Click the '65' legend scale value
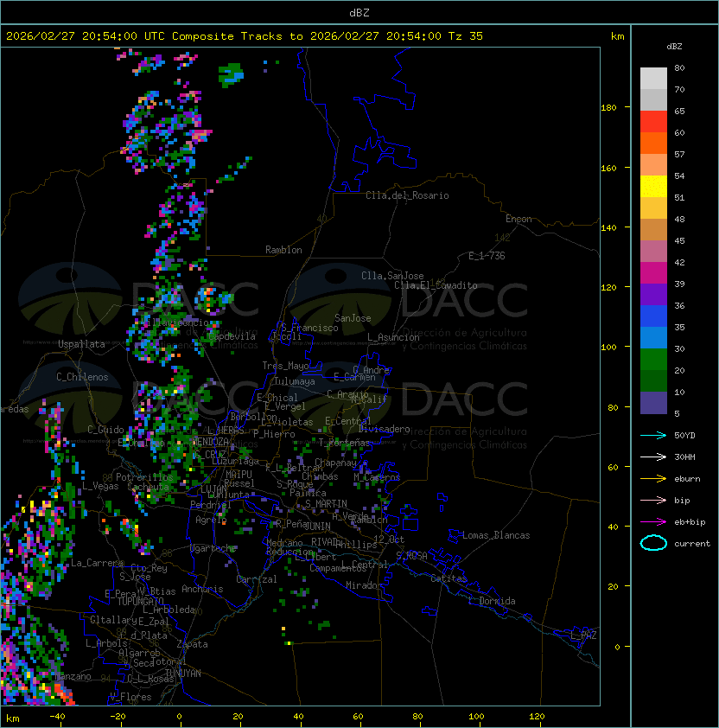 (x=679, y=112)
